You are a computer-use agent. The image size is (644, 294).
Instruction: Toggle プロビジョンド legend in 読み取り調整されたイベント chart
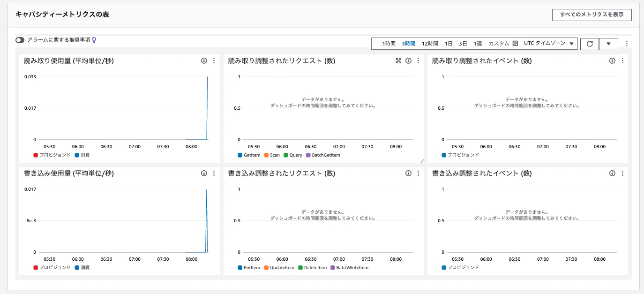pyautogui.click(x=460, y=155)
